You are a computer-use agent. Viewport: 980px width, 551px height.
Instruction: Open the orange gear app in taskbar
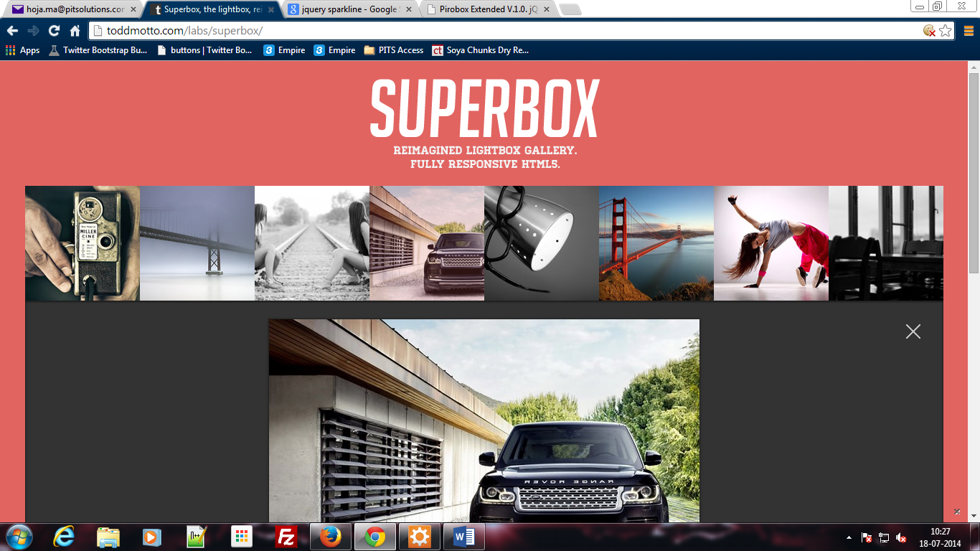pyautogui.click(x=420, y=537)
